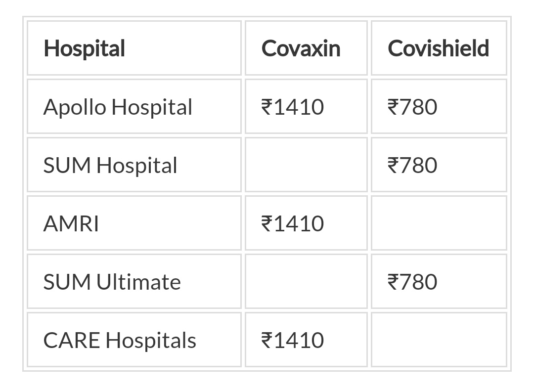The image size is (534, 392).
Task: Click CARE Hospitals' Covaxin price ₹1410
Action: pos(292,340)
